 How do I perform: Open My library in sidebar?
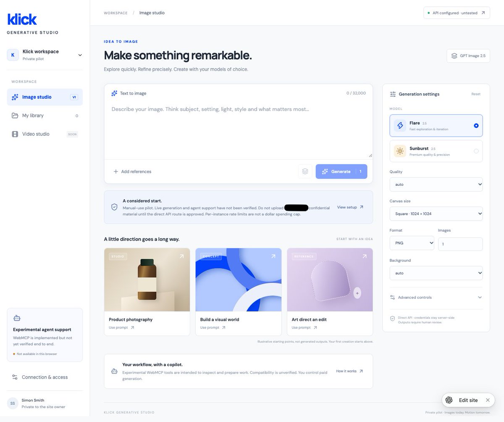[45, 116]
